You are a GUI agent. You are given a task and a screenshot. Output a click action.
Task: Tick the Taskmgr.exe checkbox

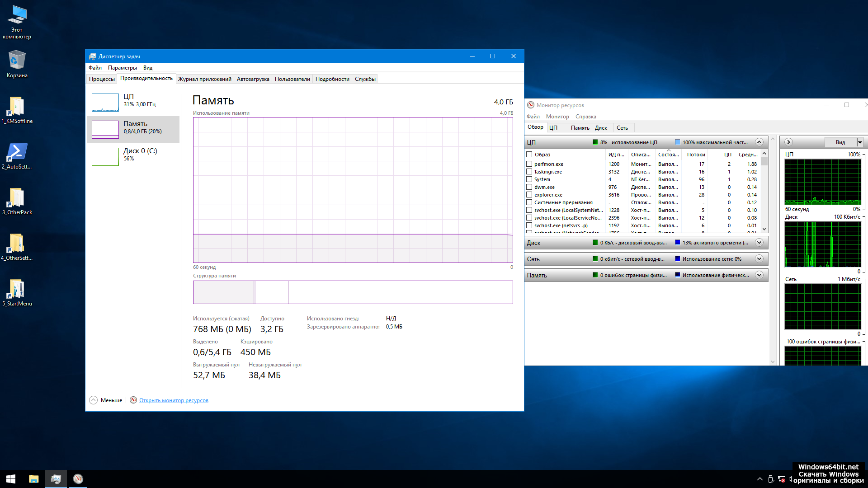[x=529, y=172]
